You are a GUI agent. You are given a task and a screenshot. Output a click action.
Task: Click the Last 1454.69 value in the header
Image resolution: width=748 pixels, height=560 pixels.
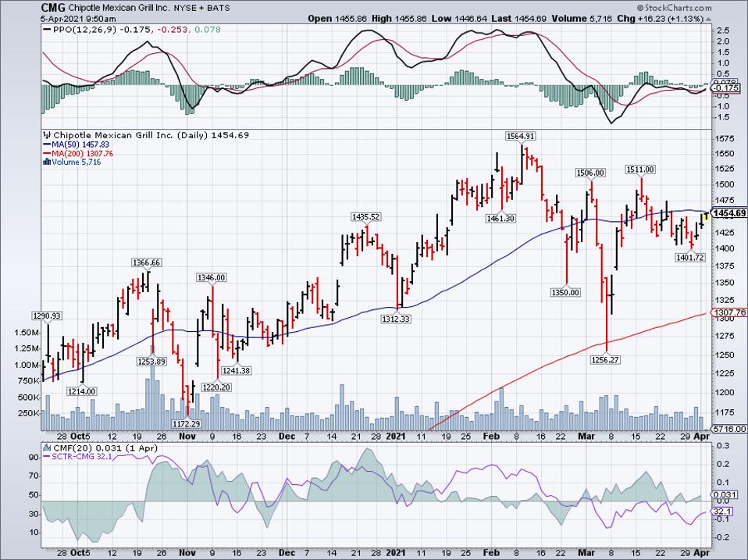click(519, 19)
